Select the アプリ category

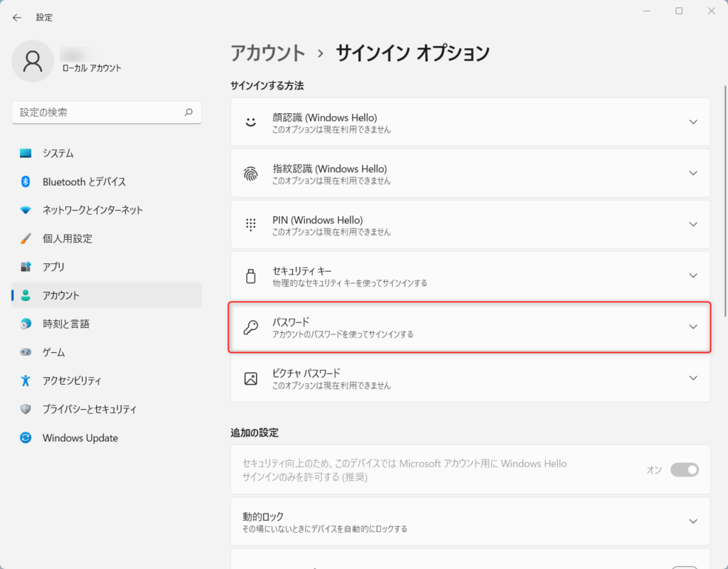click(x=107, y=267)
